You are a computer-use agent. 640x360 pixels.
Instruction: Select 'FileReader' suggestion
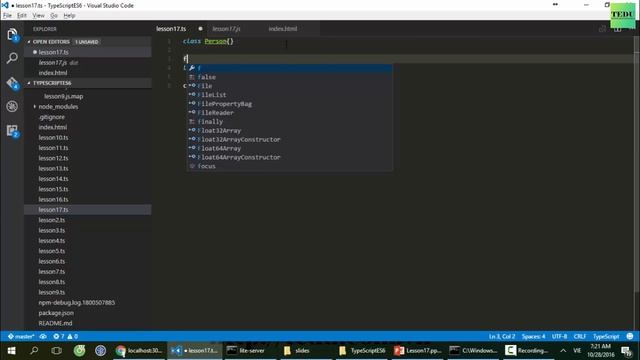[290, 113]
